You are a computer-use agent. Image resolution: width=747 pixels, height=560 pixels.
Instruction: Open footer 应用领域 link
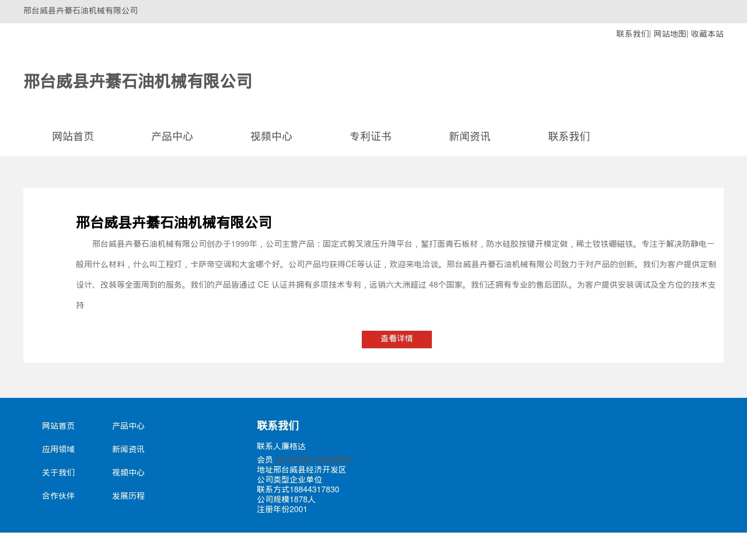pyautogui.click(x=58, y=449)
